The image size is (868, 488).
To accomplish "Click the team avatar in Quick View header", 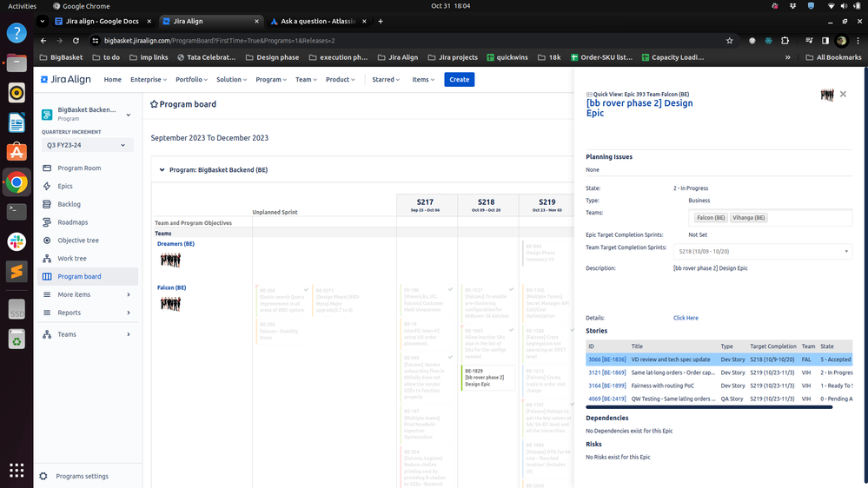I will [x=827, y=96].
